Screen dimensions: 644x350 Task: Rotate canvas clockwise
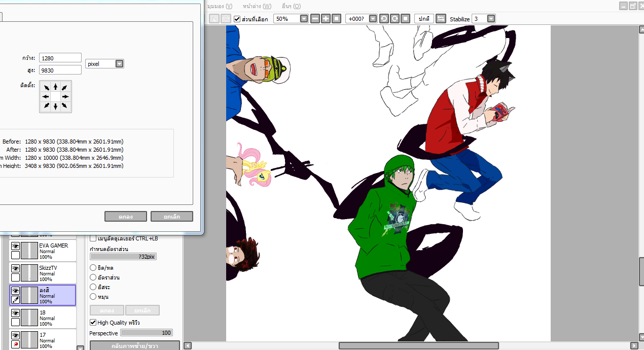[x=395, y=19]
